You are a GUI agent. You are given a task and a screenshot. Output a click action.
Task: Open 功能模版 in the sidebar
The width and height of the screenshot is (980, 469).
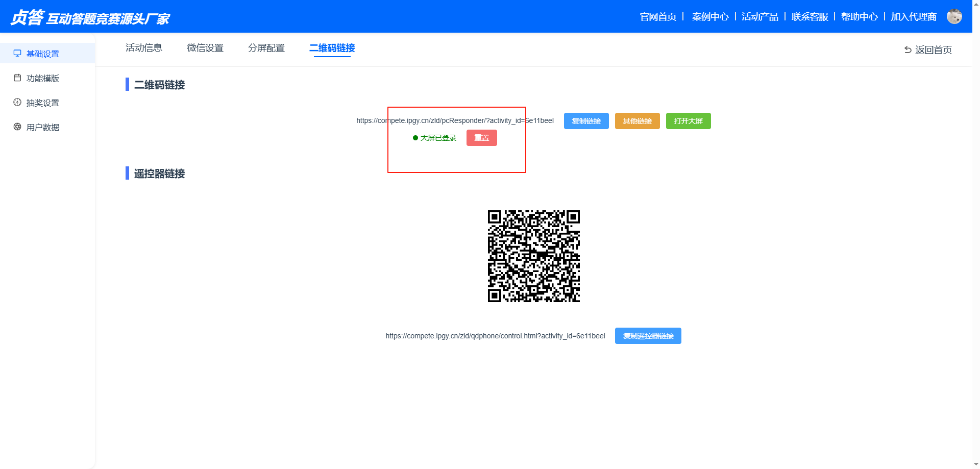pos(47,78)
